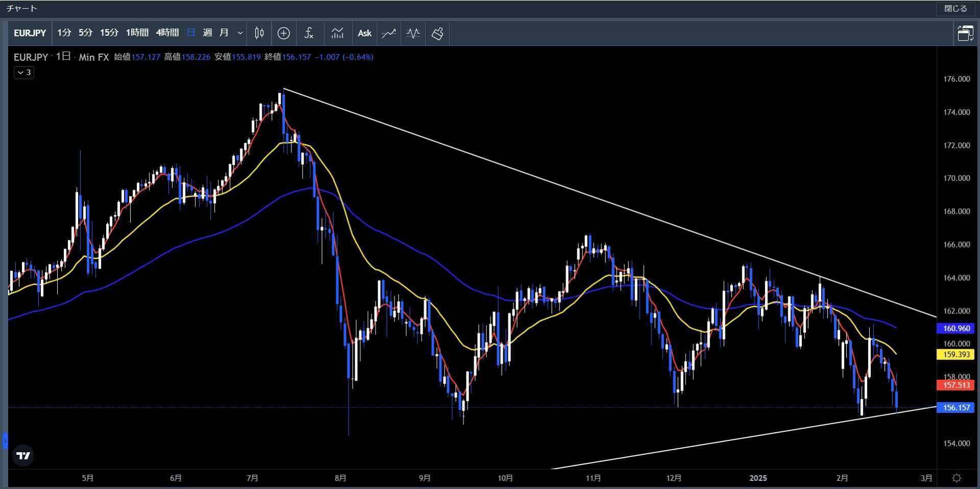This screenshot has height=489, width=980.
Task: Expand the left side panel arrow
Action: [5, 441]
